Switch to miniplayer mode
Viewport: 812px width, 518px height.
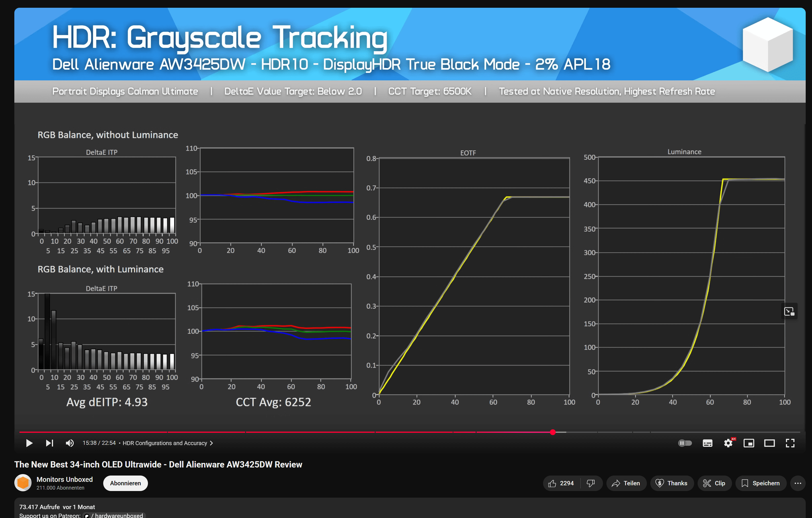click(749, 443)
